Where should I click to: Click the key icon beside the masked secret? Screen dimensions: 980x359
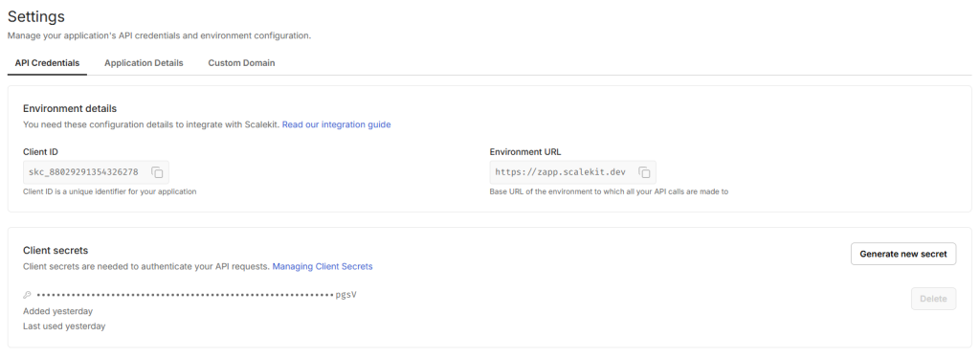[x=27, y=295]
